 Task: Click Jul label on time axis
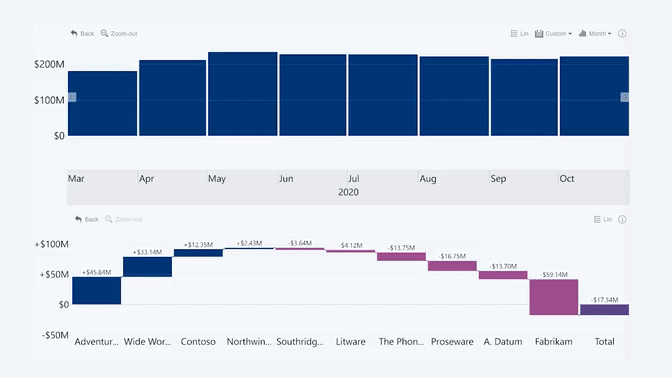click(354, 179)
